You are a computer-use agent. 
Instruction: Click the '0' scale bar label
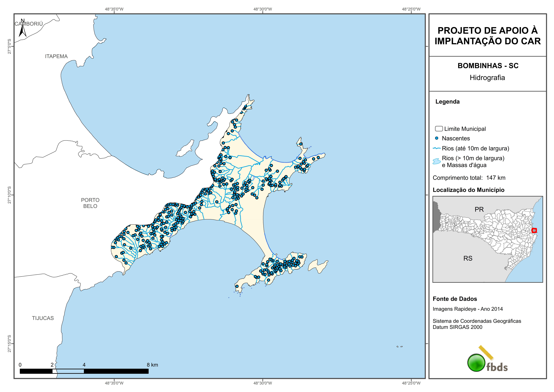pyautogui.click(x=20, y=365)
